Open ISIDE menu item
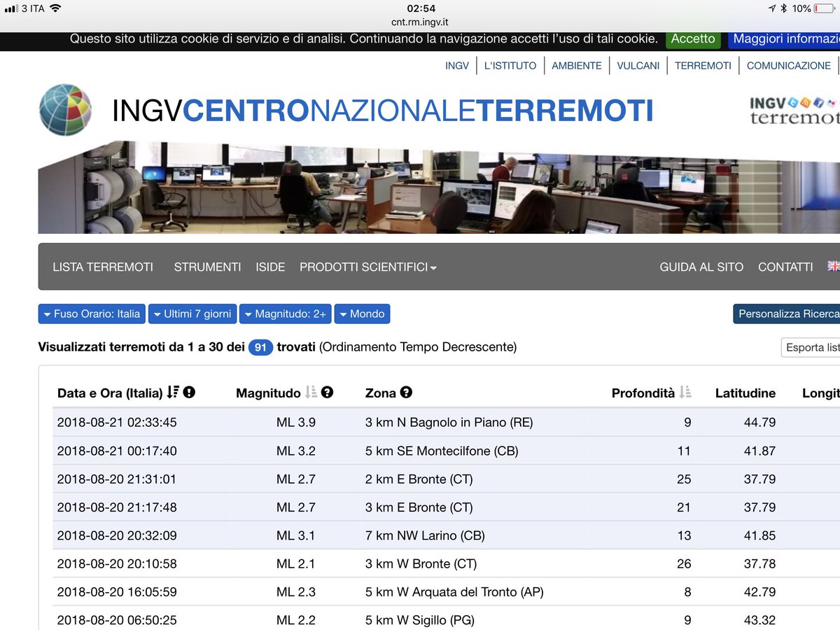Screen dimensions: 840x630 tap(270, 267)
